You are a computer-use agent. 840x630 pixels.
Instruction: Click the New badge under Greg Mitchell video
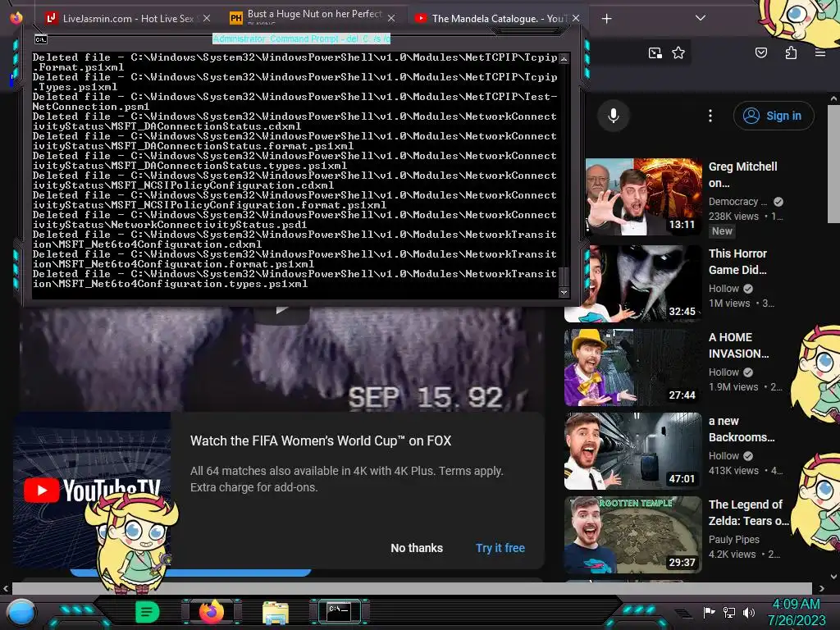click(x=722, y=231)
